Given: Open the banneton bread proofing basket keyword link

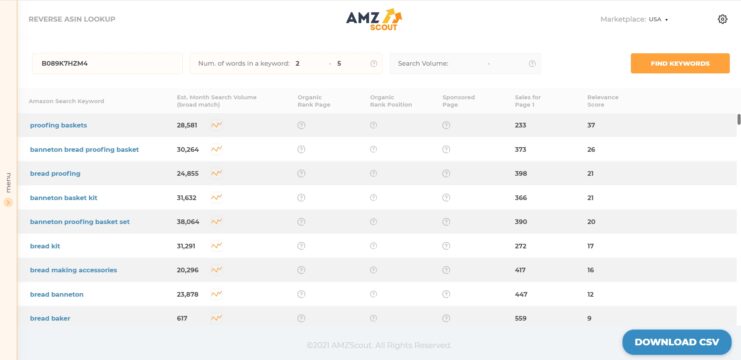Looking at the screenshot, I should [84, 149].
